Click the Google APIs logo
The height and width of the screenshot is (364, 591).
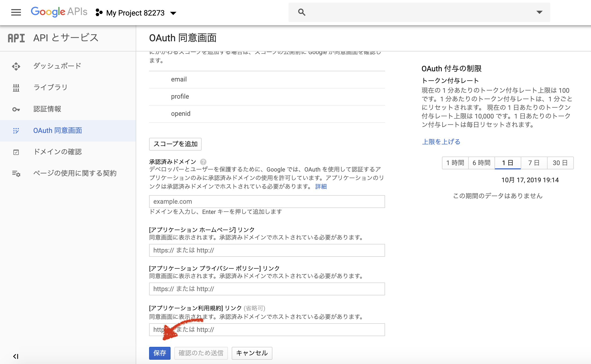click(x=59, y=12)
